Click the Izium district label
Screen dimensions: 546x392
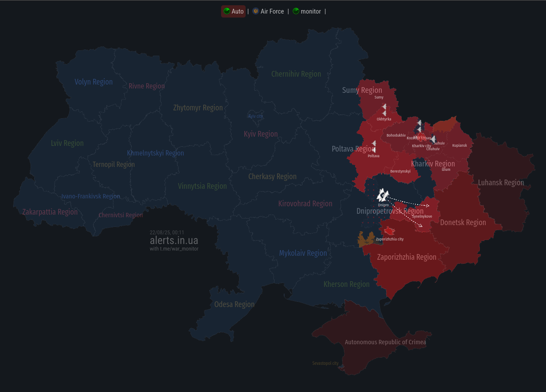point(446,170)
